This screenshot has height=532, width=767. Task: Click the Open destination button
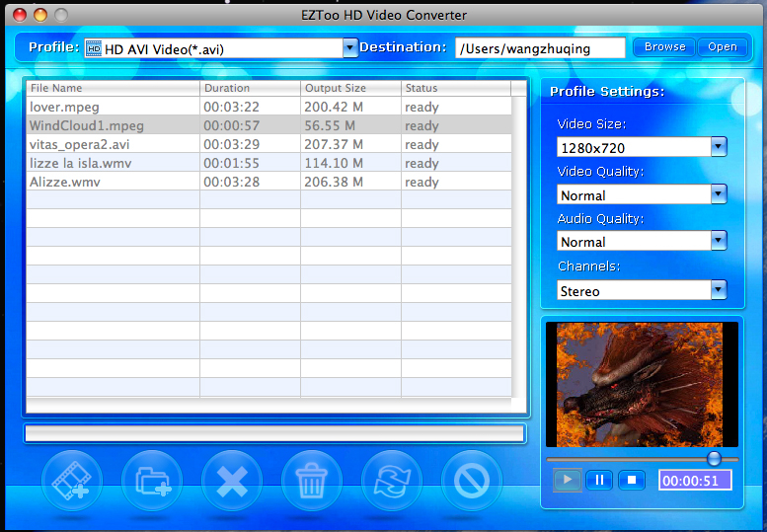pyautogui.click(x=723, y=47)
